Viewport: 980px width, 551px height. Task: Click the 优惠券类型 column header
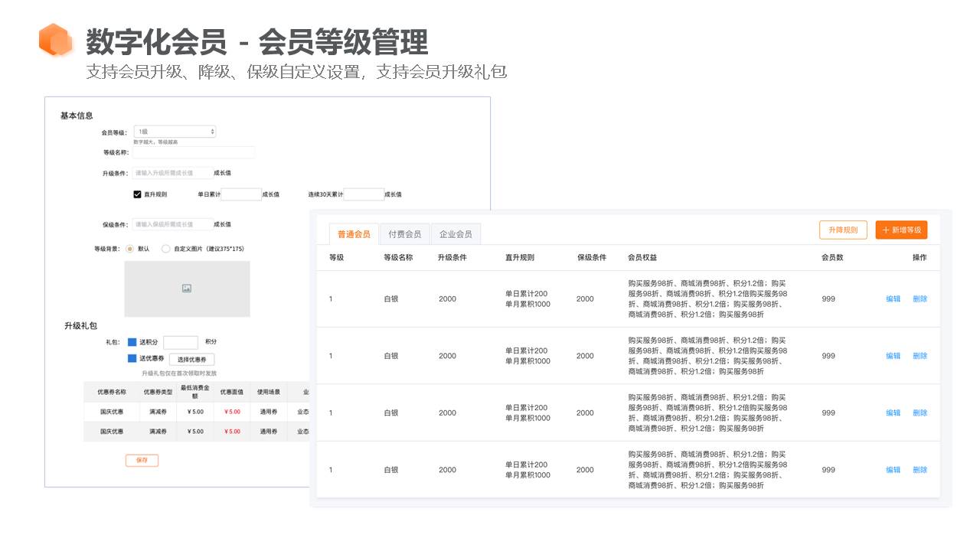pos(158,392)
